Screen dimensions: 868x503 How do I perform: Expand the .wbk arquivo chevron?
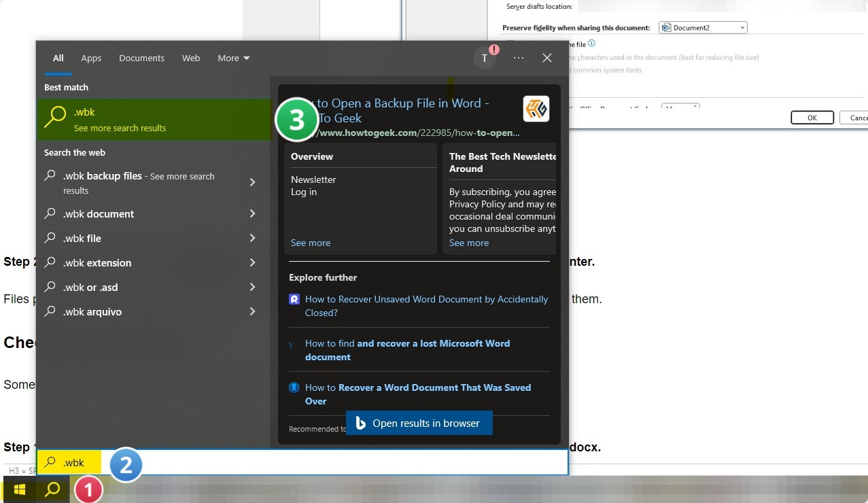[252, 311]
